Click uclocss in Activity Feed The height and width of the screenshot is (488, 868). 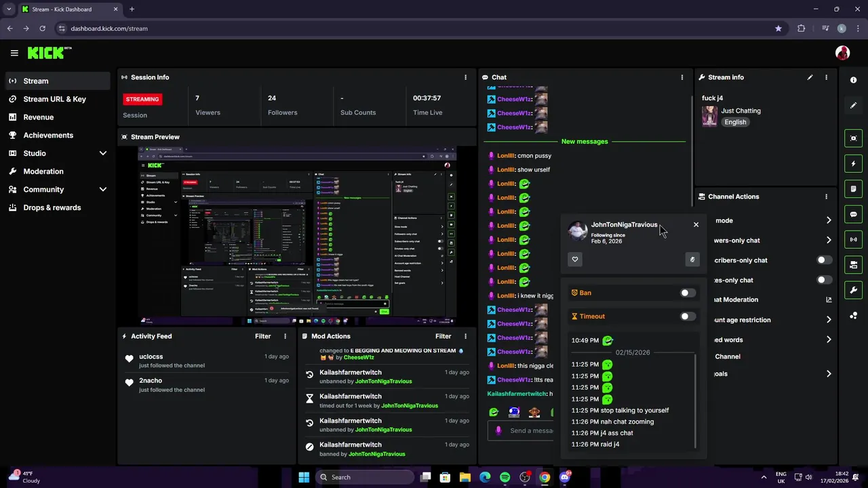pyautogui.click(x=151, y=357)
